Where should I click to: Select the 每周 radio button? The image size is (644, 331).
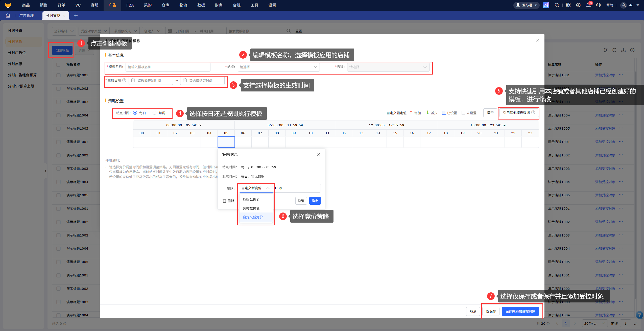point(154,113)
